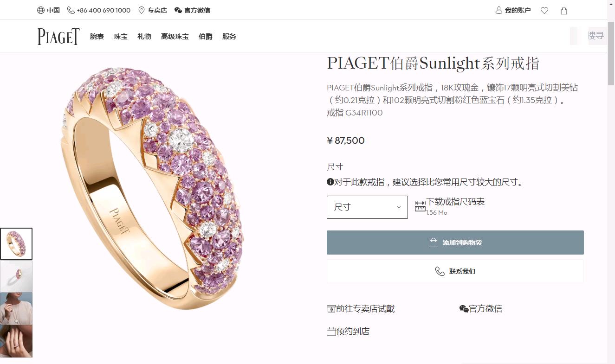Click the globe icon next to 中国
The image size is (615, 364).
tap(41, 10)
